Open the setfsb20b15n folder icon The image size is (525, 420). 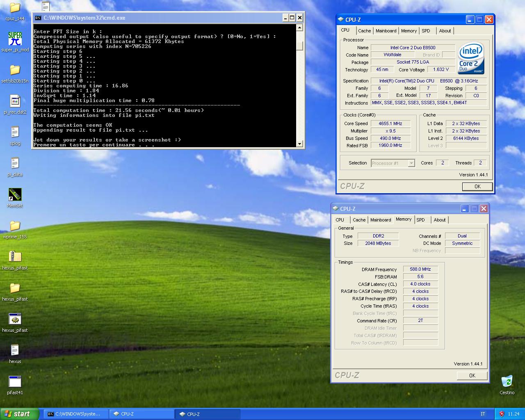(x=15, y=70)
